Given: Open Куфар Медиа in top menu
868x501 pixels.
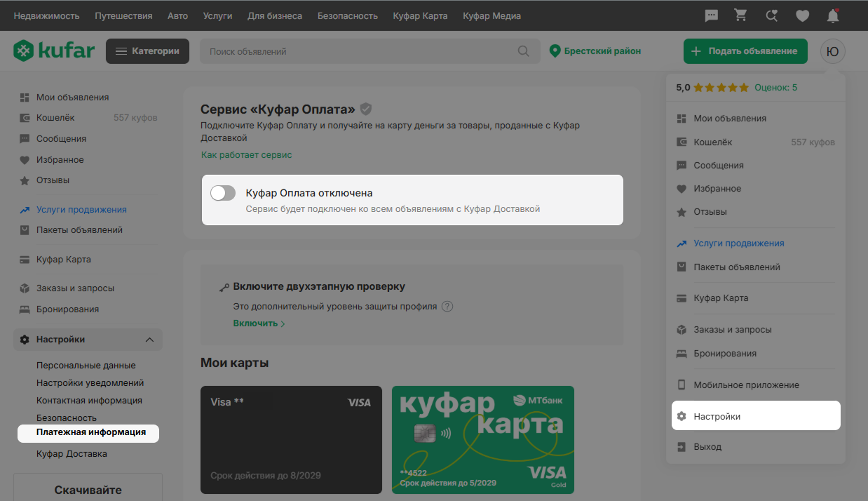Looking at the screenshot, I should [492, 15].
